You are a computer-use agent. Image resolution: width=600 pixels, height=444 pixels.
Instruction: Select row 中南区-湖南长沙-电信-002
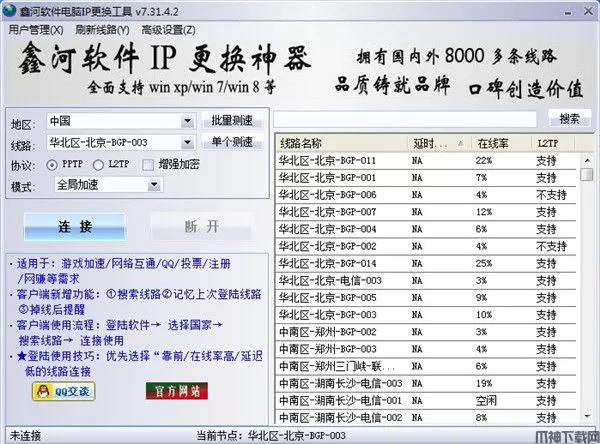coord(426,417)
